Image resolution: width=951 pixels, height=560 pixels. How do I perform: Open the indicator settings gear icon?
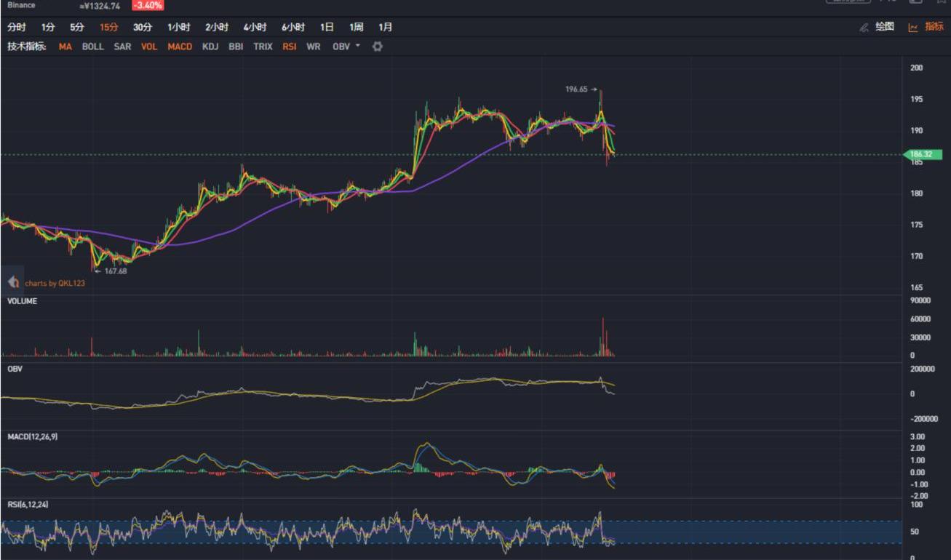point(378,47)
